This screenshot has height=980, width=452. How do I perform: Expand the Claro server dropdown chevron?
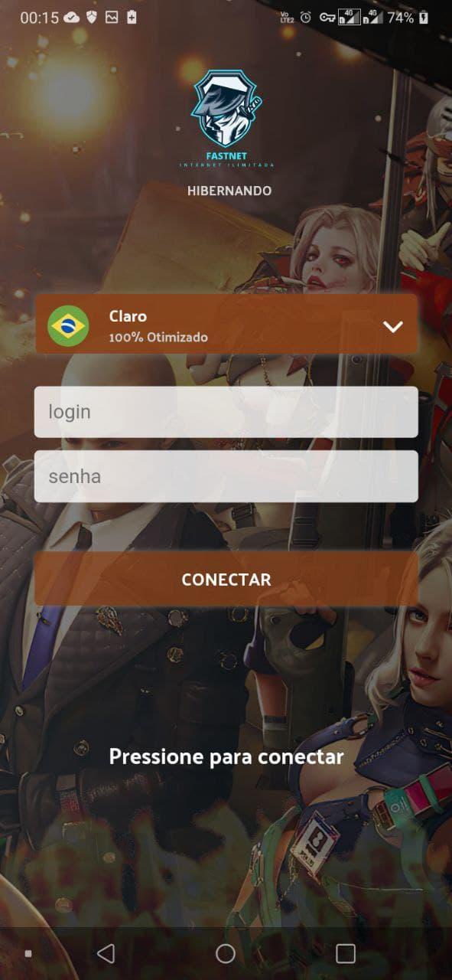click(392, 327)
